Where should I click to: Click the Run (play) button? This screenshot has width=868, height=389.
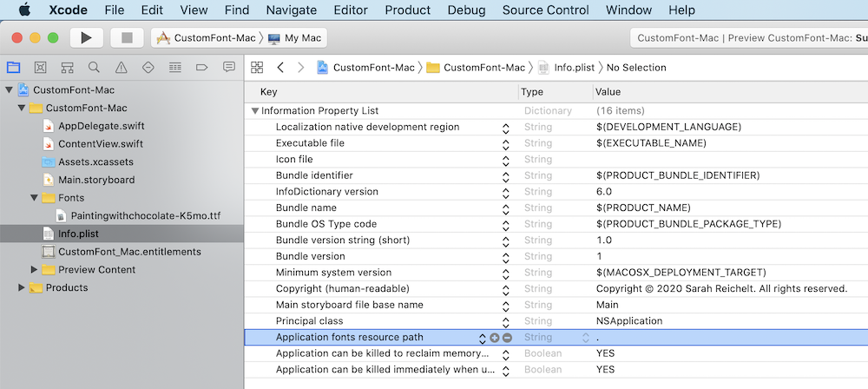tap(86, 37)
